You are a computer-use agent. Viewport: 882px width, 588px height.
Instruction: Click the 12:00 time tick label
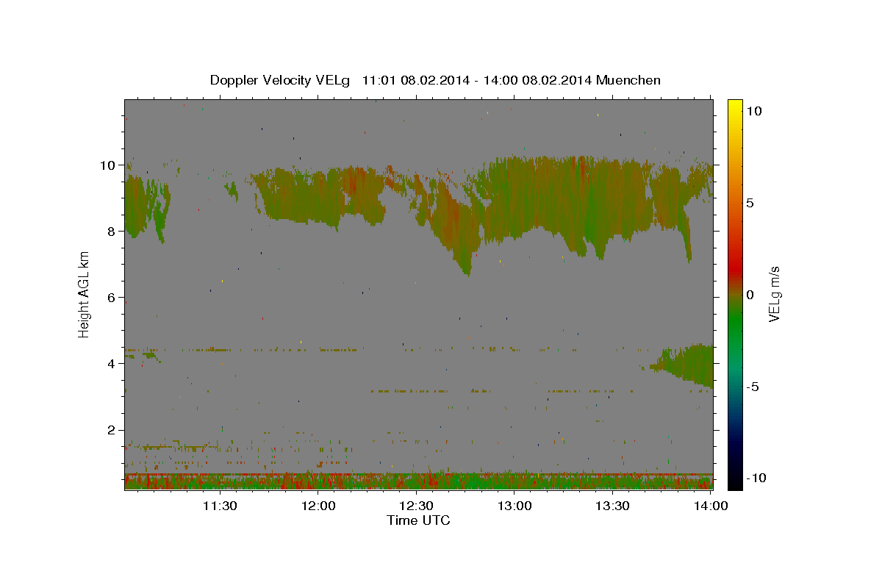318,506
